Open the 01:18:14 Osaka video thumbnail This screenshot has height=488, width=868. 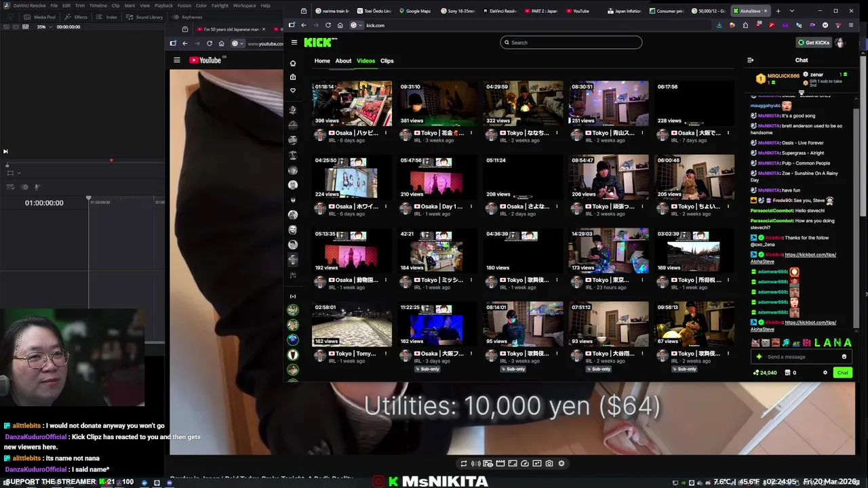351,103
